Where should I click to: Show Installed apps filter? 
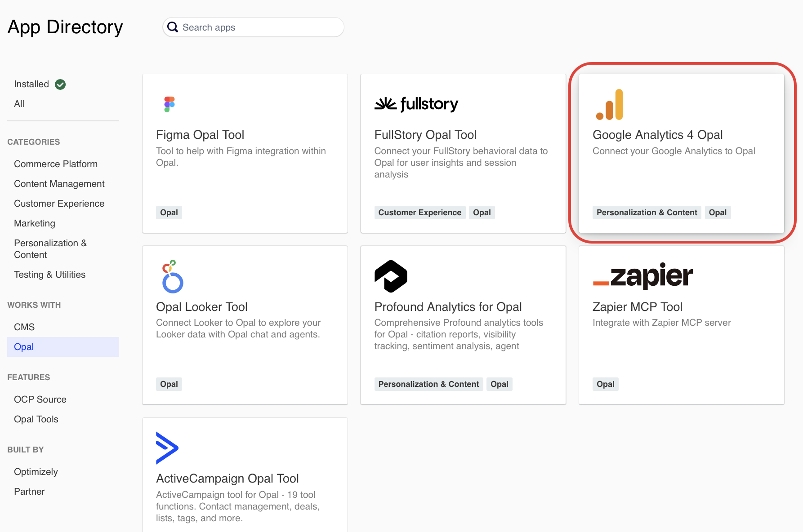tap(31, 84)
